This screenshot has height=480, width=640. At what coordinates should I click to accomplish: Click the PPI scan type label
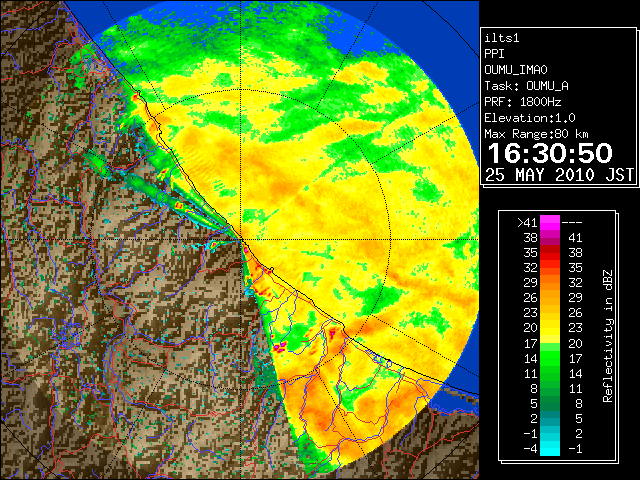tap(494, 54)
